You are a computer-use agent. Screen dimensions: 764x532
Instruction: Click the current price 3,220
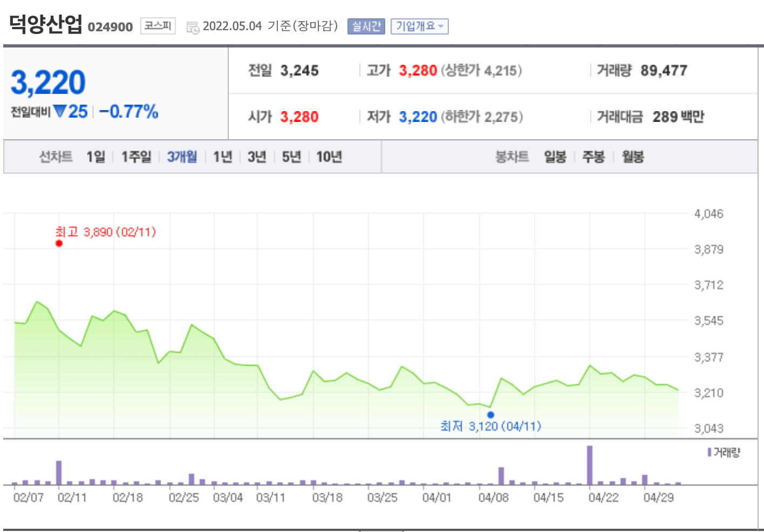click(48, 82)
